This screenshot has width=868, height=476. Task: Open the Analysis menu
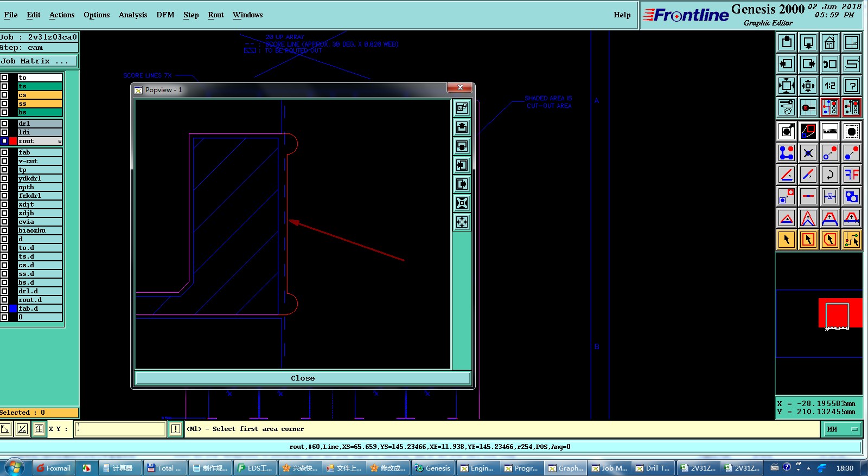click(133, 15)
